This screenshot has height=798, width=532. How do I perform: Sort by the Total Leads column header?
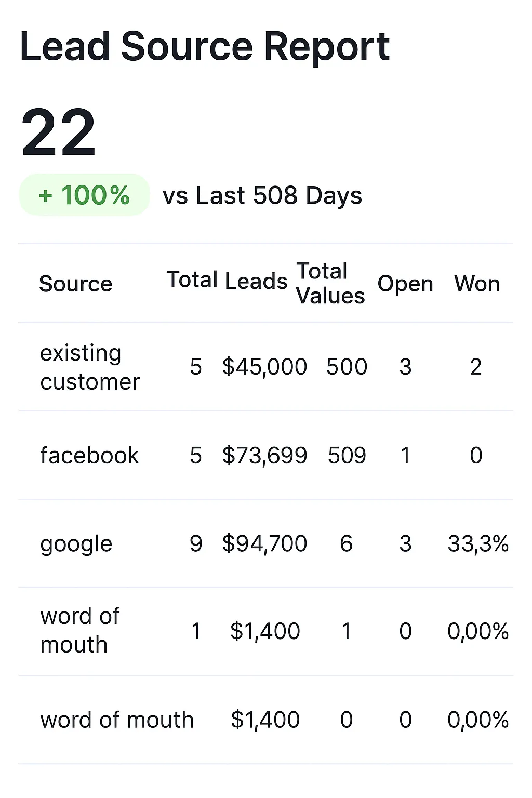click(227, 281)
